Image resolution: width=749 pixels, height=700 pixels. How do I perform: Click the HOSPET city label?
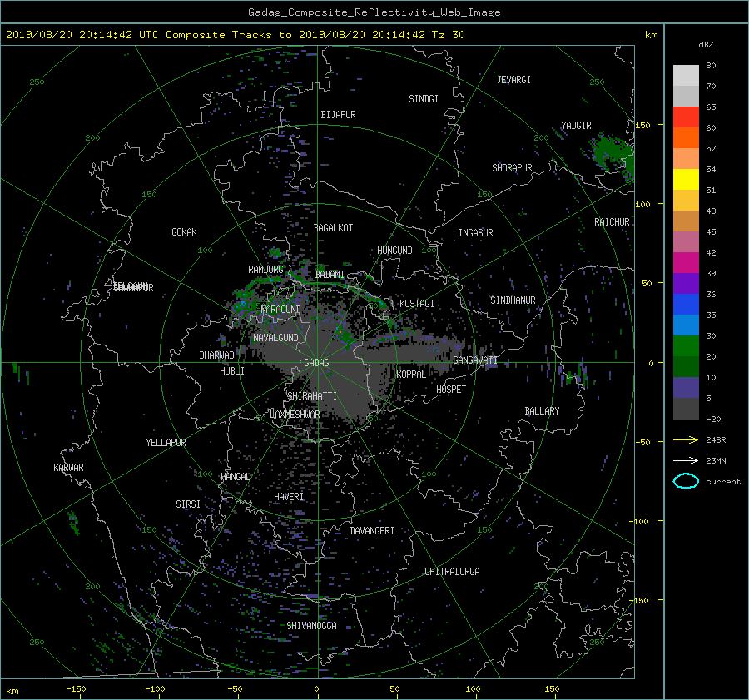click(x=451, y=390)
